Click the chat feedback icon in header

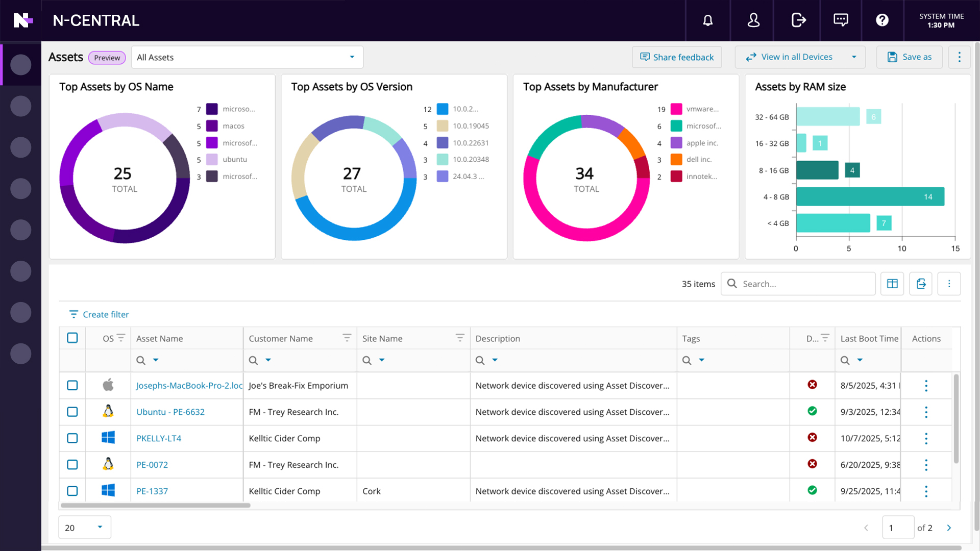[x=840, y=20]
